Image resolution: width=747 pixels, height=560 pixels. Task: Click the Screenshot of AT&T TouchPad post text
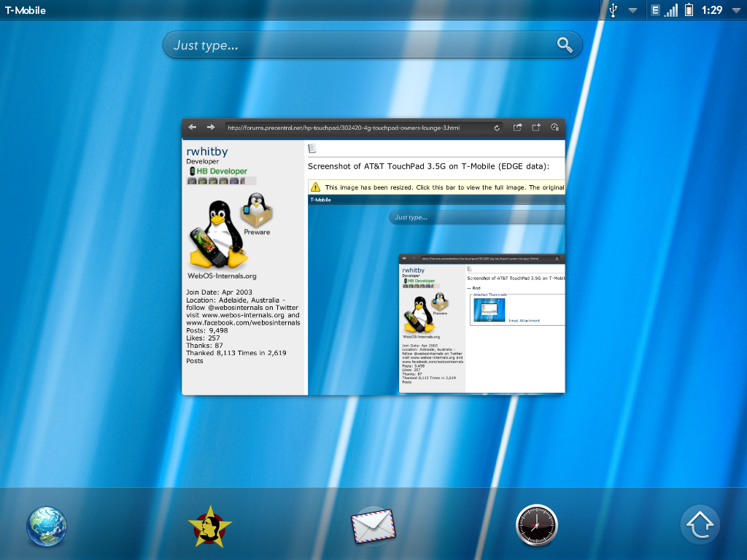point(428,166)
